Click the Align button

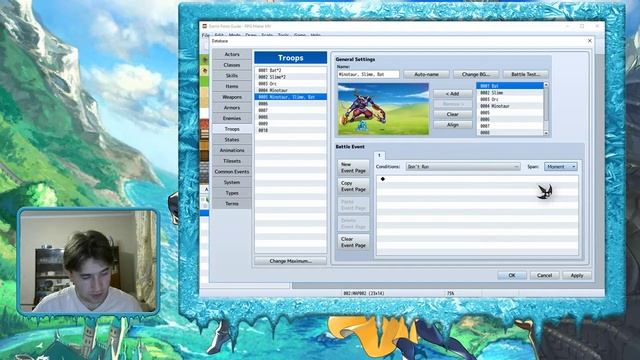[452, 124]
